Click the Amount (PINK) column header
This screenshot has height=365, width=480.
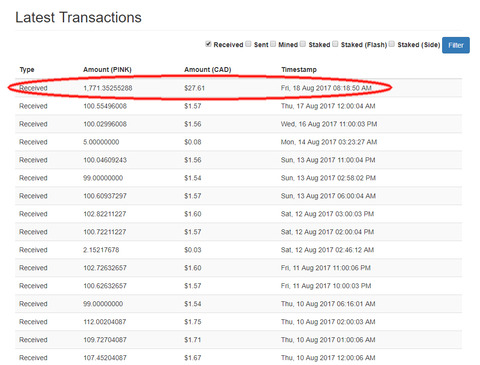107,70
